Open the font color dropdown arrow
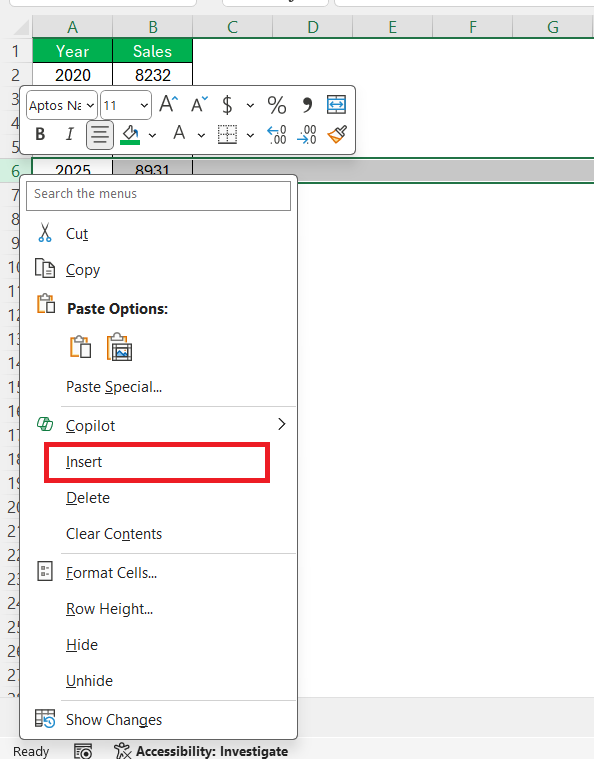This screenshot has height=759, width=594. (201, 135)
